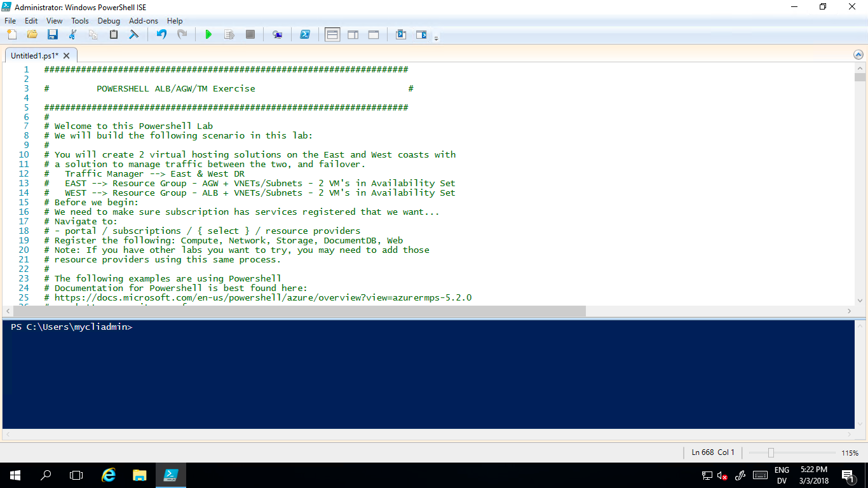868x488 pixels.
Task: Clear the console pane icon
Action: pos(134,34)
